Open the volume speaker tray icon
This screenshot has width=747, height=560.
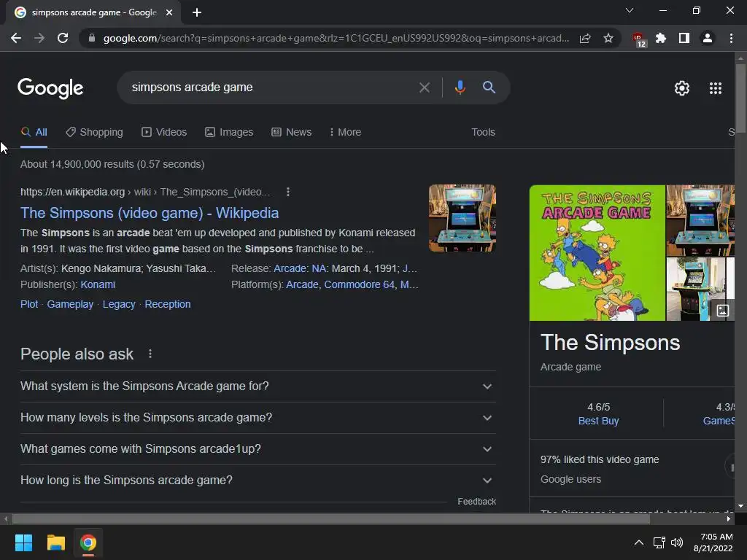tap(677, 542)
